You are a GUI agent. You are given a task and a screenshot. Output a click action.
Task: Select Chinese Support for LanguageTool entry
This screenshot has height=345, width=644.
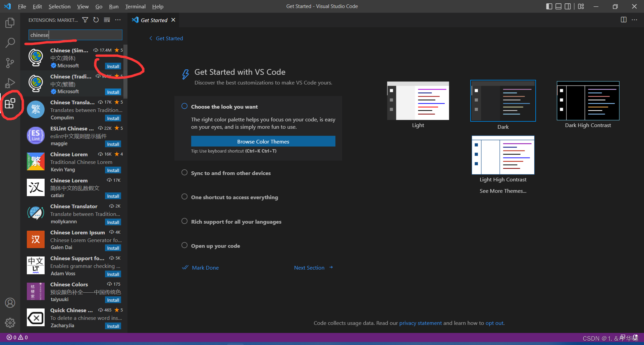(x=74, y=266)
